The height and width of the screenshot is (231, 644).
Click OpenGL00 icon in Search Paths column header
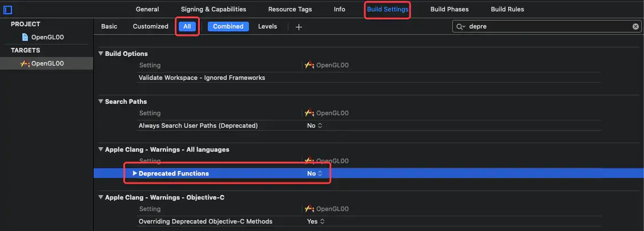click(309, 114)
